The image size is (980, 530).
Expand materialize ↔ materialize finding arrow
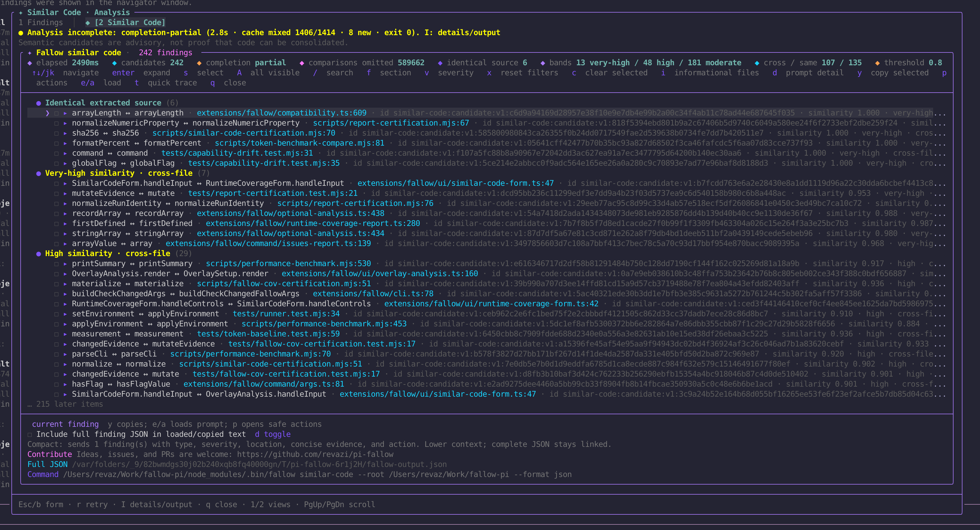pos(66,284)
